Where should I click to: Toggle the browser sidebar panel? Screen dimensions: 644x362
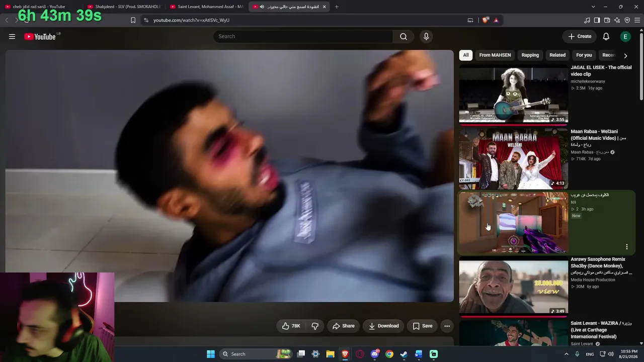[597, 20]
